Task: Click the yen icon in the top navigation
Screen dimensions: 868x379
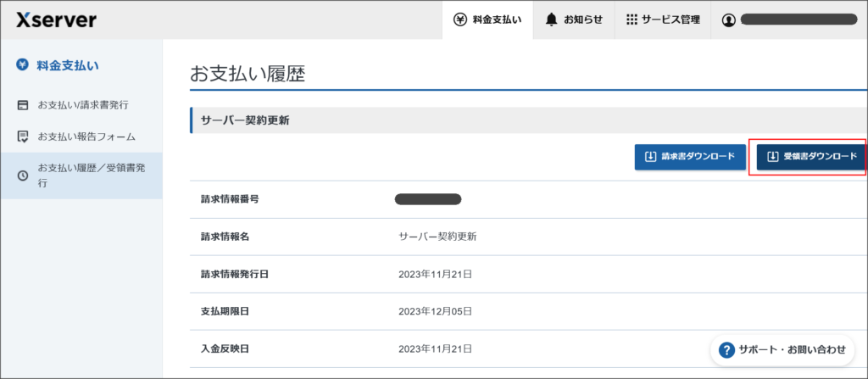Action: pyautogui.click(x=460, y=20)
